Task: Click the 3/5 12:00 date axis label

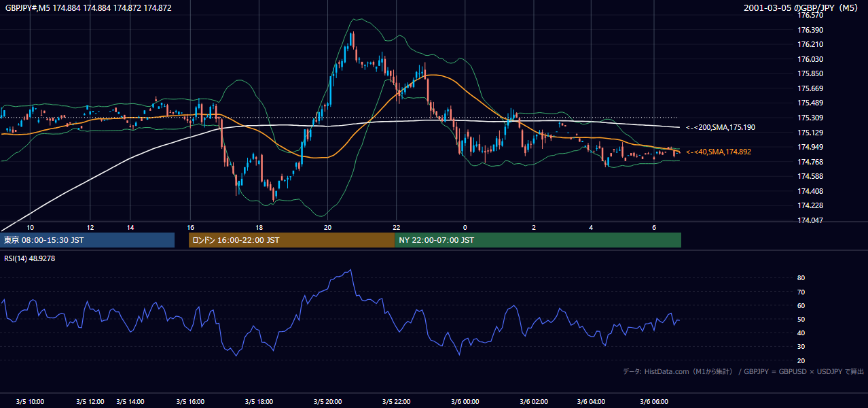Action: point(90,402)
